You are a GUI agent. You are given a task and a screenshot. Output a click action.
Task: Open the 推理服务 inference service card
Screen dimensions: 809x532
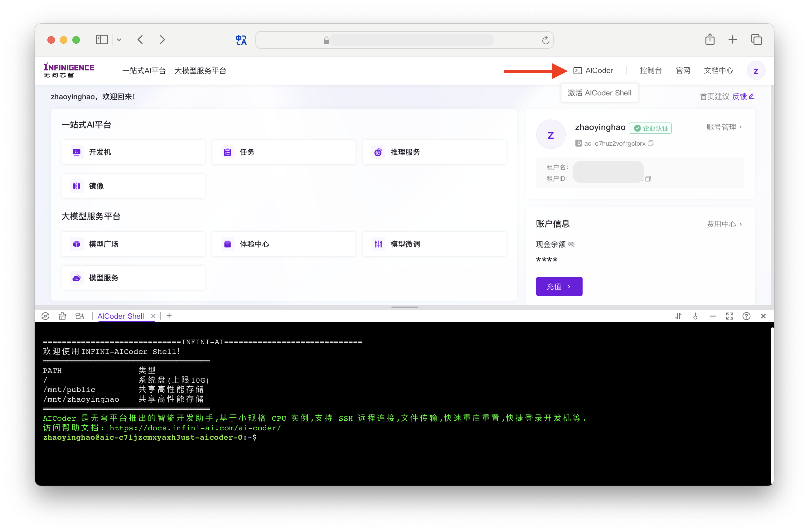pyautogui.click(x=434, y=152)
